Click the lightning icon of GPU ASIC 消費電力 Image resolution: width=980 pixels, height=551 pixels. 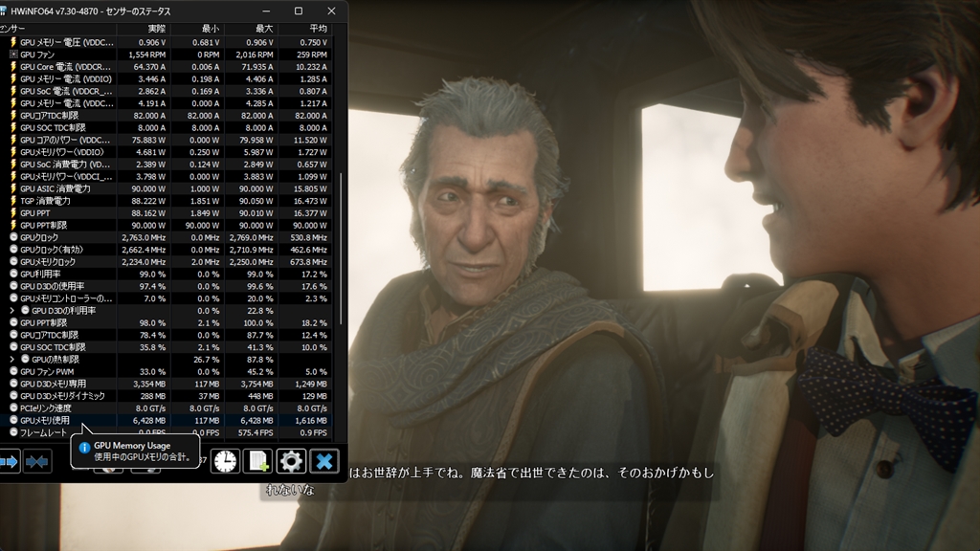[x=13, y=188]
